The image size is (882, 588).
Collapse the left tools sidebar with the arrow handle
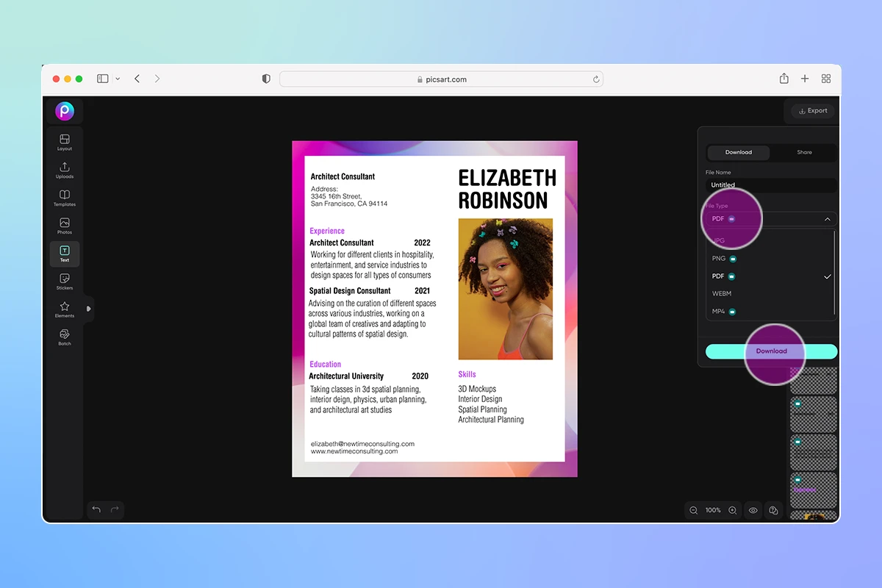88,309
